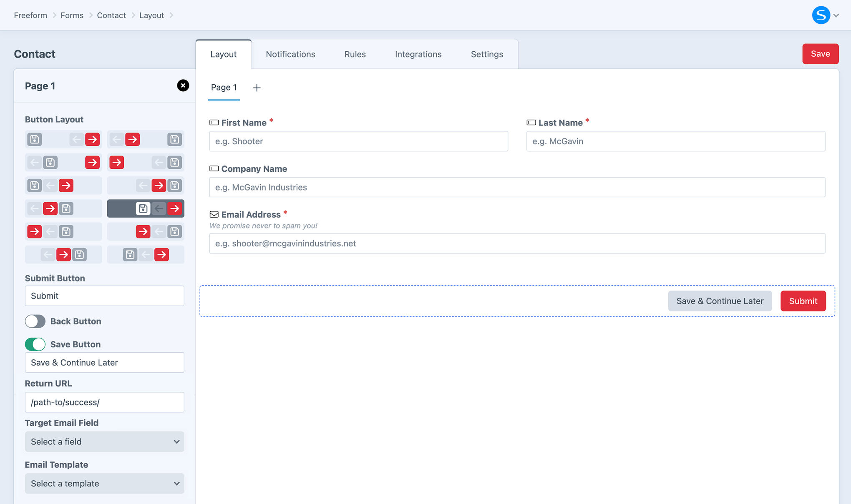The image size is (851, 504).
Task: Click the blue S user avatar
Action: (821, 15)
